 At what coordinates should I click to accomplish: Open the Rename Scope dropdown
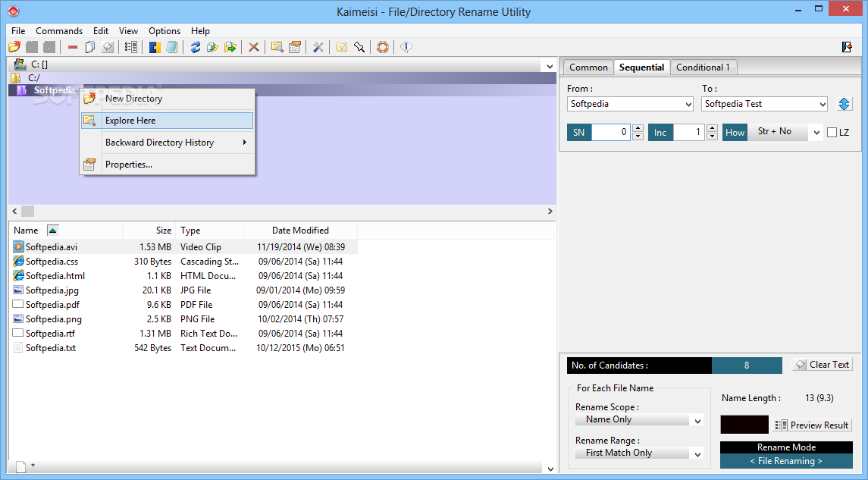pyautogui.click(x=697, y=421)
